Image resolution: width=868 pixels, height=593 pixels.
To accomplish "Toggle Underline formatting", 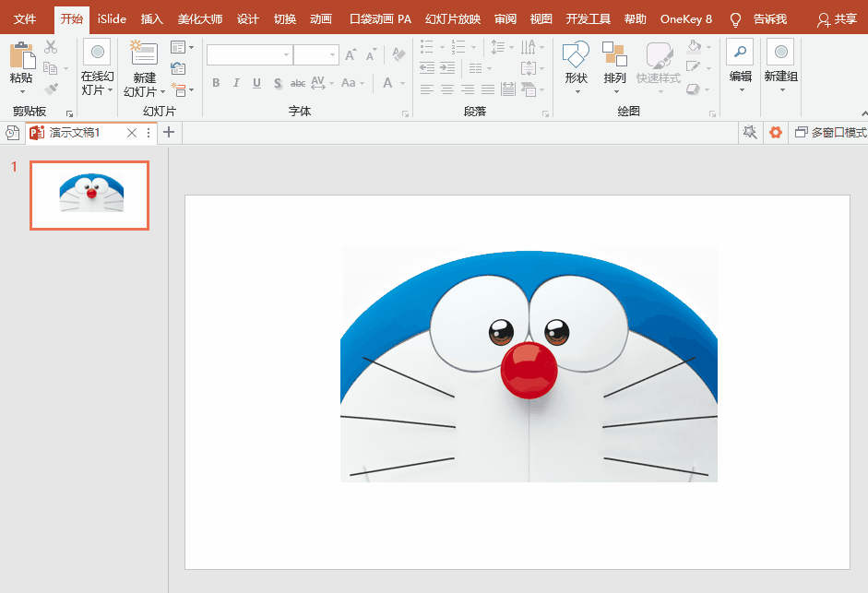I will click(x=256, y=83).
